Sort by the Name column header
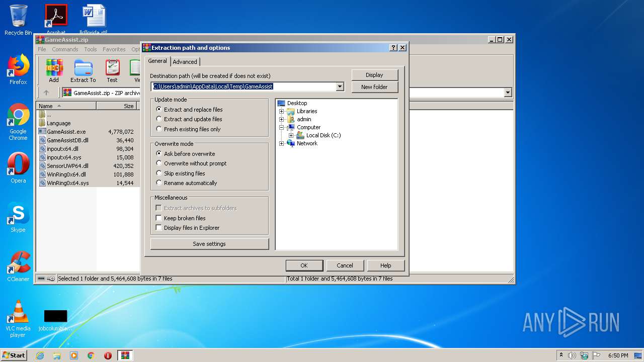Screen dimensions: 644x362 tap(66, 106)
